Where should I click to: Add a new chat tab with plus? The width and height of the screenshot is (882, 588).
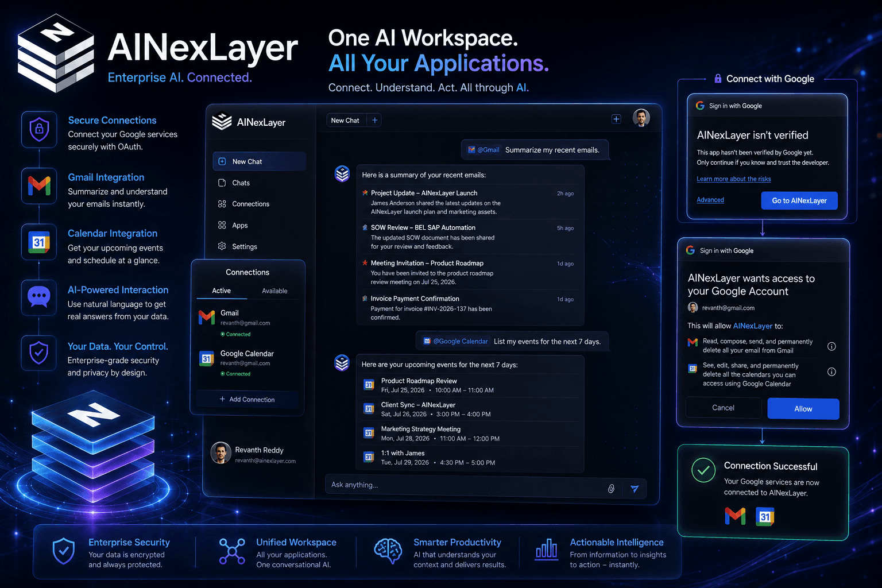coord(375,121)
